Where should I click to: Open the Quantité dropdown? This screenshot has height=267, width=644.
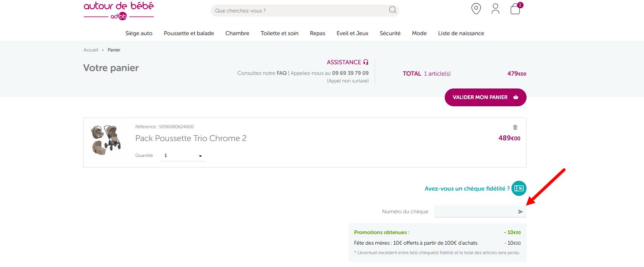[x=183, y=155]
